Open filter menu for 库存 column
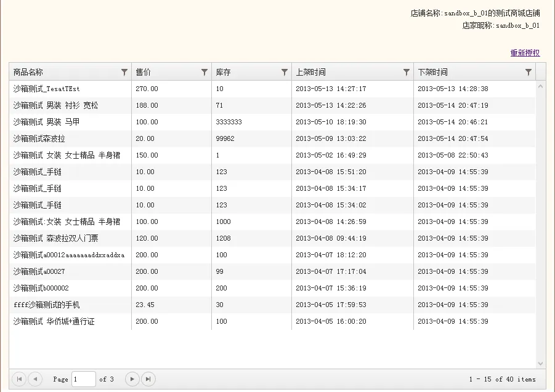The height and width of the screenshot is (392, 555). click(285, 72)
